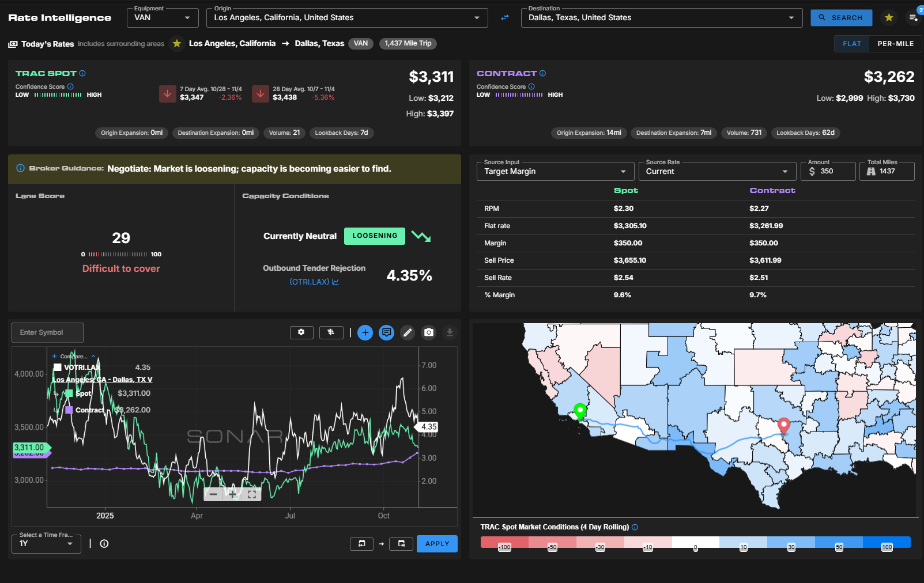
Task: Toggle the Spot series in chart legend
Action: [x=83, y=393]
